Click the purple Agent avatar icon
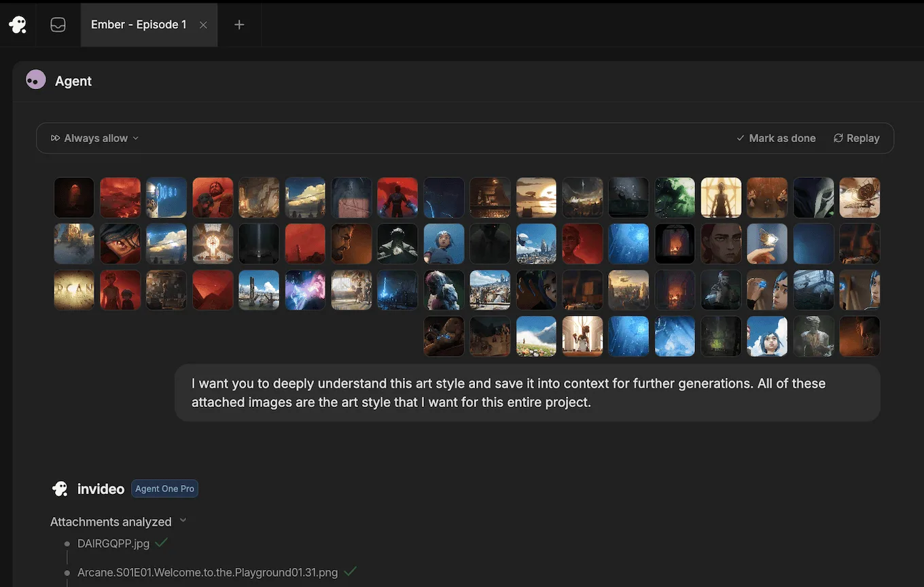The width and height of the screenshot is (924, 587). (35, 80)
